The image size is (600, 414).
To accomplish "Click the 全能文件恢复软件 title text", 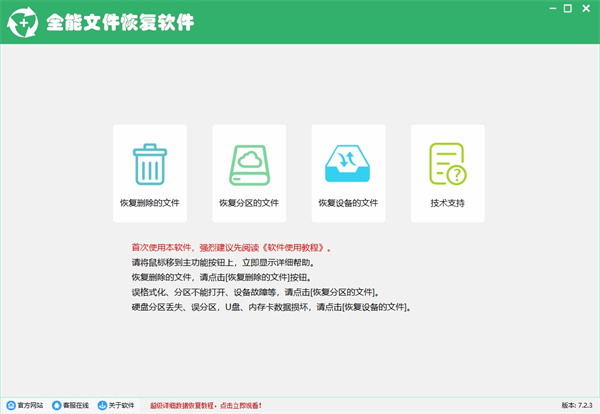I will point(120,22).
